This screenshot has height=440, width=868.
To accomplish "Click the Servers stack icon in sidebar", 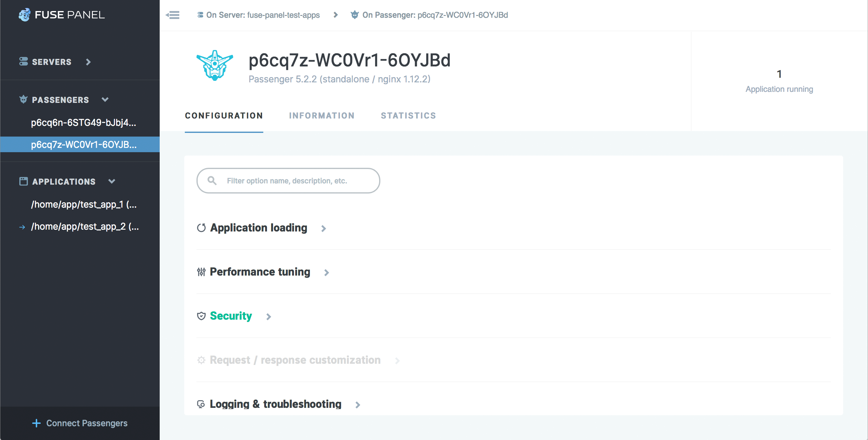I will [x=23, y=62].
